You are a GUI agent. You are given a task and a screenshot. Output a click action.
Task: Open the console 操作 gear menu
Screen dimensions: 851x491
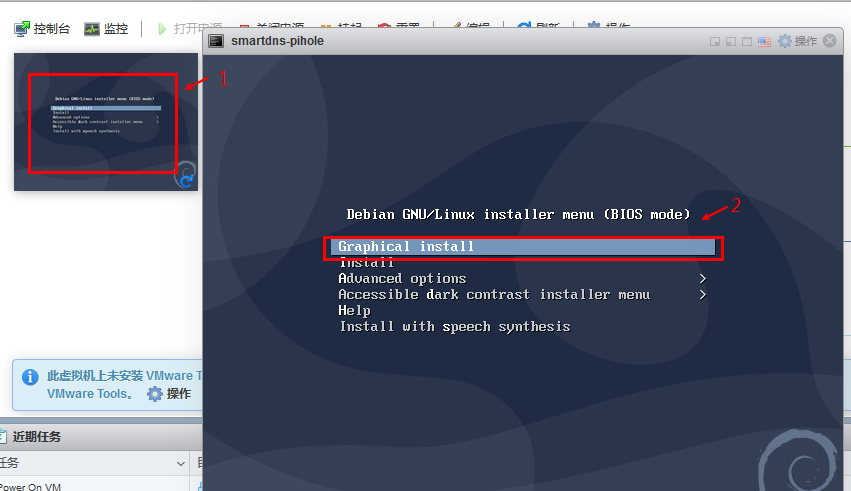(x=797, y=41)
